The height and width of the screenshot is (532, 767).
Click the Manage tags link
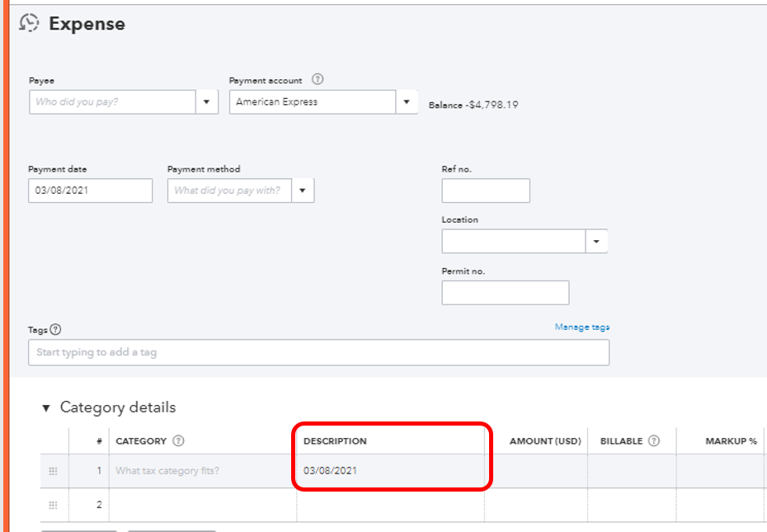[581, 327]
